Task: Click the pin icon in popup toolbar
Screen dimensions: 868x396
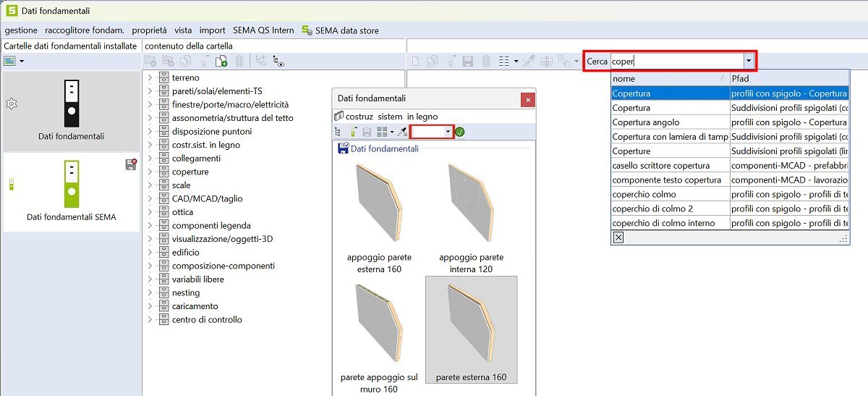Action: point(403,132)
